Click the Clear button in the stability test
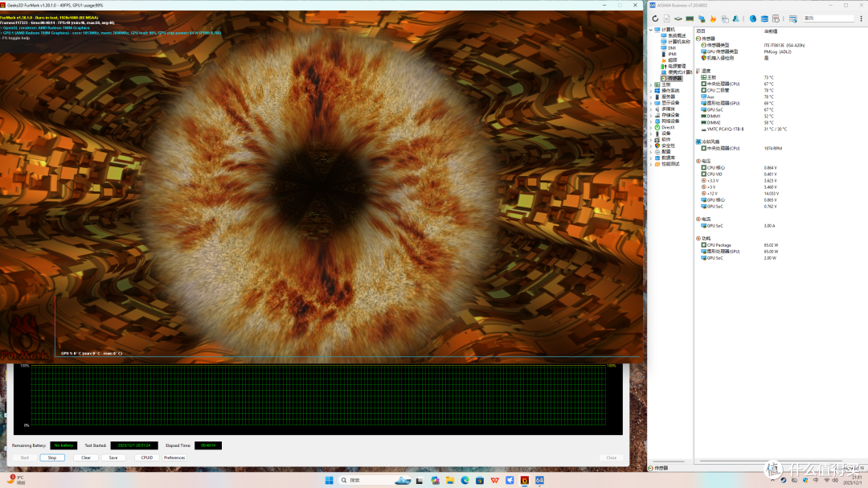Viewport: 868px width, 488px height. click(86, 457)
